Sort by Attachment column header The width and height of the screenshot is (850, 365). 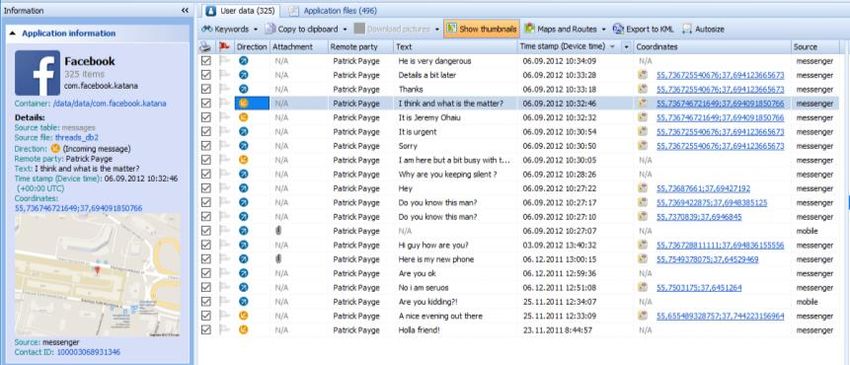[x=299, y=47]
